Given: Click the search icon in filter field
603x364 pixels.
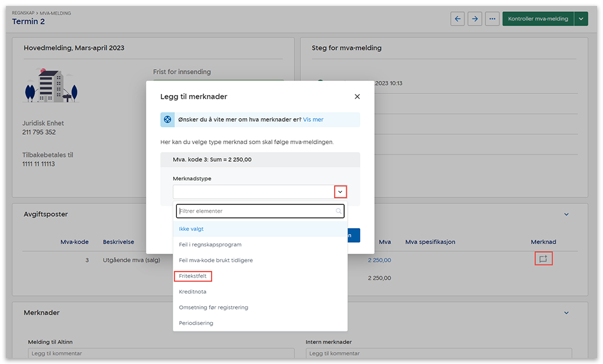Looking at the screenshot, I should [x=339, y=211].
